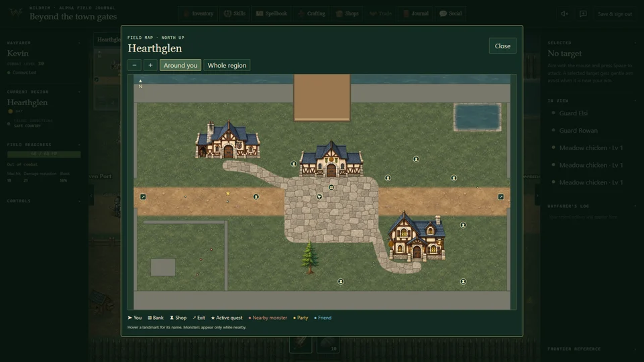This screenshot has width=644, height=362.
Task: Click the southeast cottage building on the map
Action: [417, 237]
